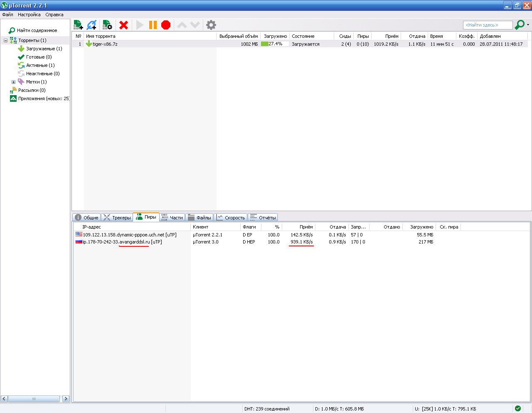Click the Create New Torrent icon
Viewport: 532px width, 413px height.
[107, 25]
